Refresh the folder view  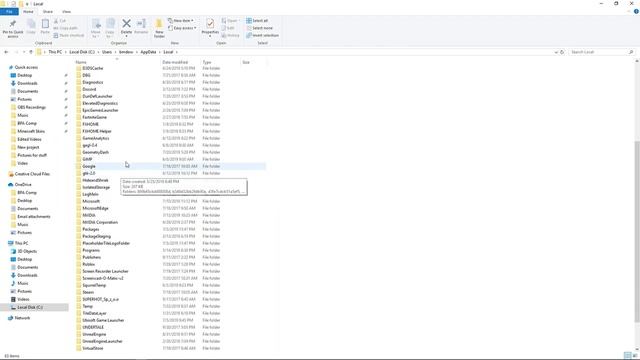coord(562,52)
